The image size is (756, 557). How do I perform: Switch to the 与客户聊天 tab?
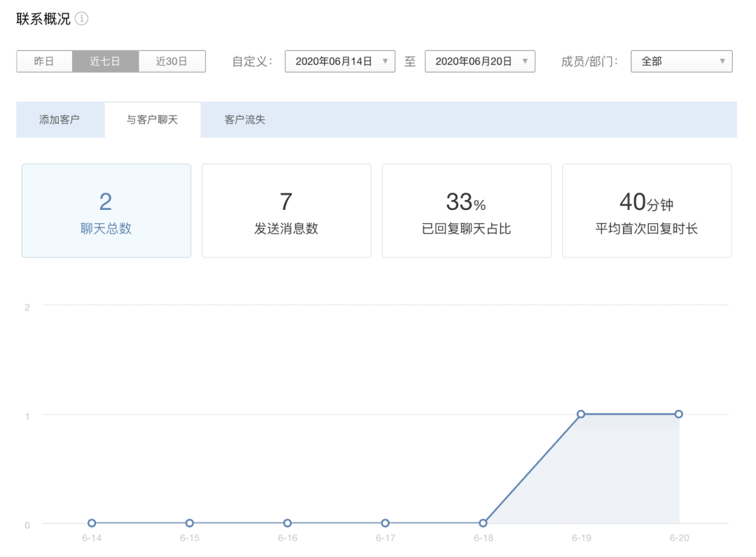[152, 120]
